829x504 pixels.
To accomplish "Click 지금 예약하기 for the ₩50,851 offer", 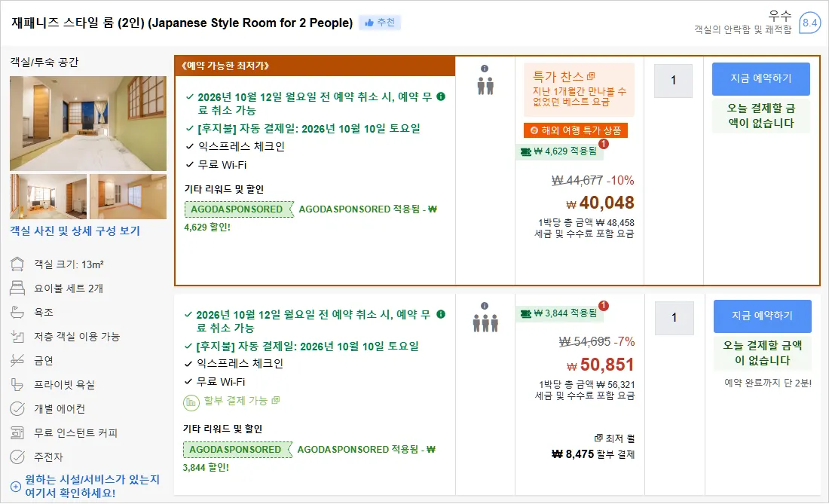I will point(763,316).
